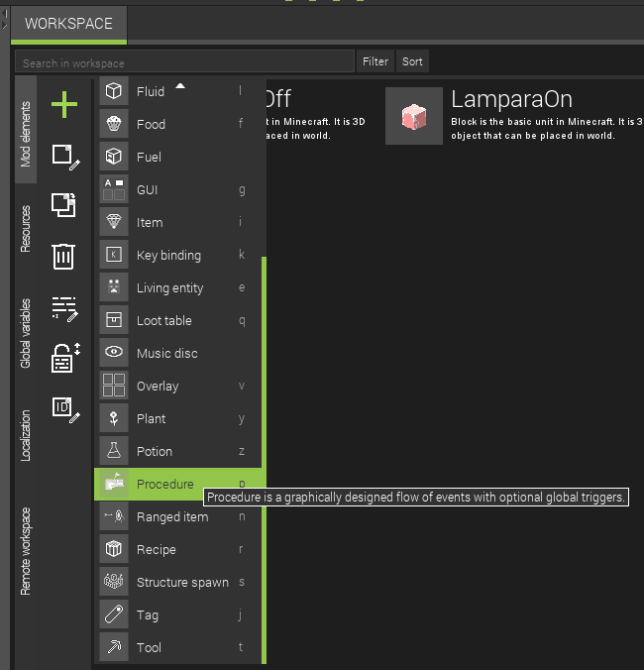Click the duplicate mod element icon
This screenshot has width=644, height=670.
coord(63,205)
